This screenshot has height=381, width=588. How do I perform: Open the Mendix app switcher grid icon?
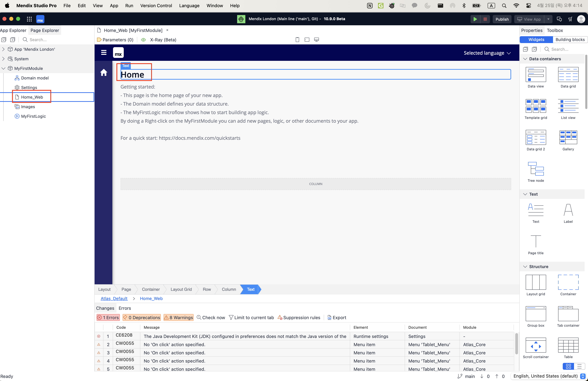[29, 19]
